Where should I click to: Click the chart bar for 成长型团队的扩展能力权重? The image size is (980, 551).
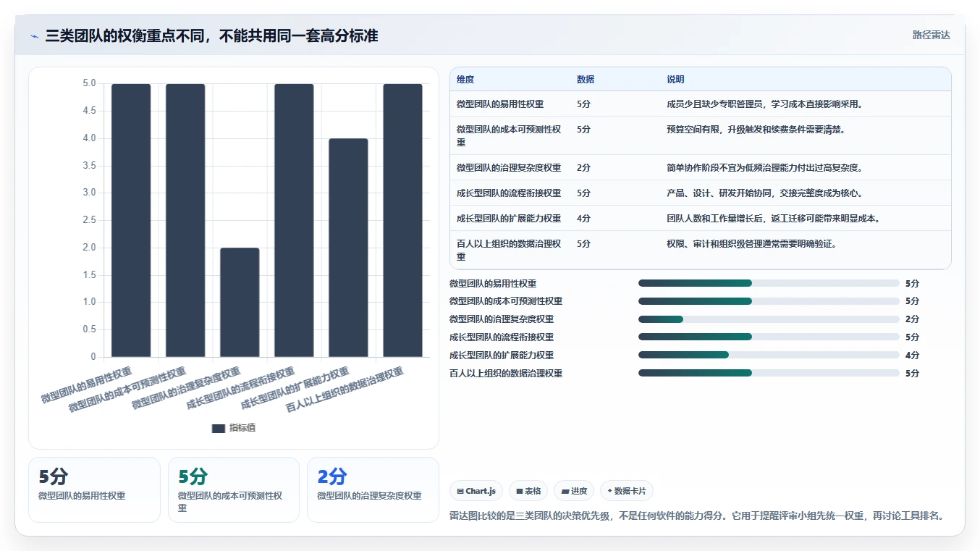tap(348, 248)
